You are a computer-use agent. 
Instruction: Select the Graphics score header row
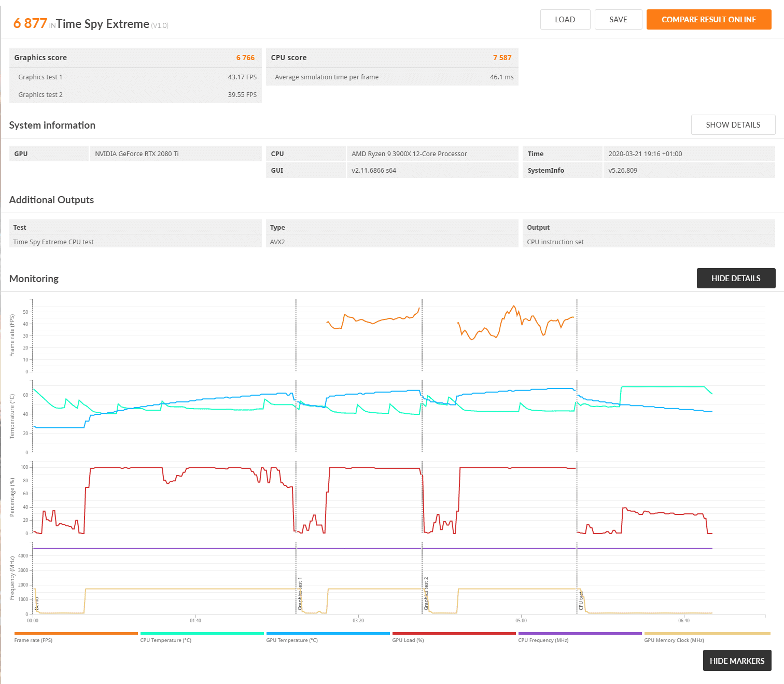(x=135, y=58)
